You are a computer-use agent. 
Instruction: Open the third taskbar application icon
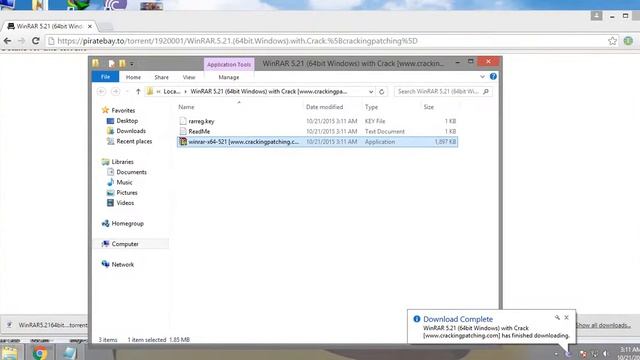pyautogui.click(x=70, y=353)
